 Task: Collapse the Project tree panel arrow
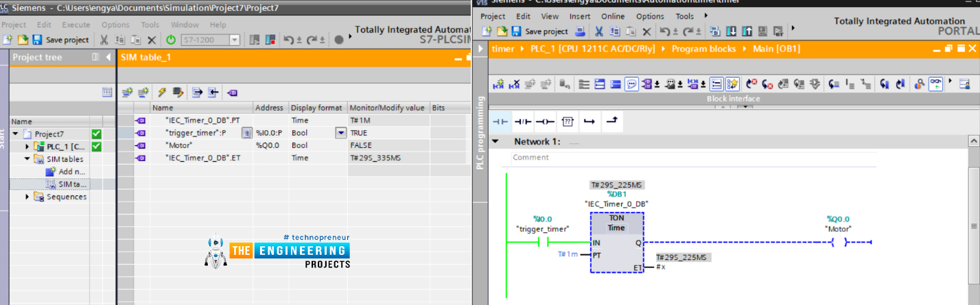pyautogui.click(x=108, y=57)
